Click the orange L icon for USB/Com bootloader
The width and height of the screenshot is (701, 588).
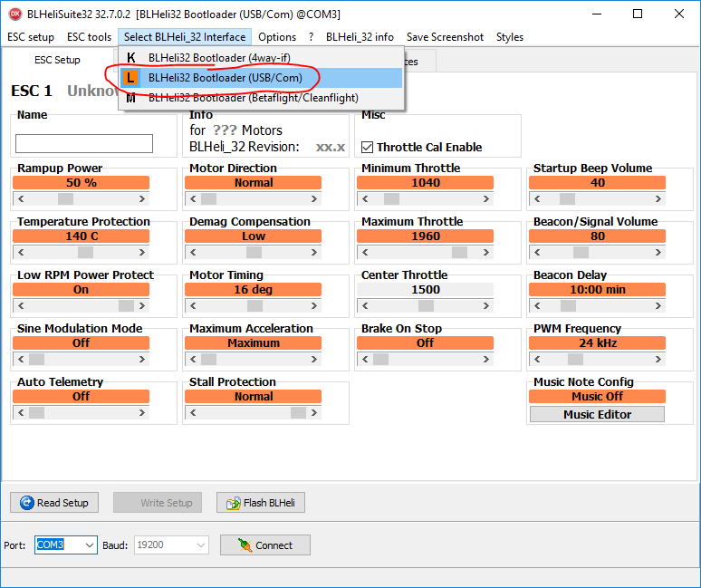pos(130,78)
